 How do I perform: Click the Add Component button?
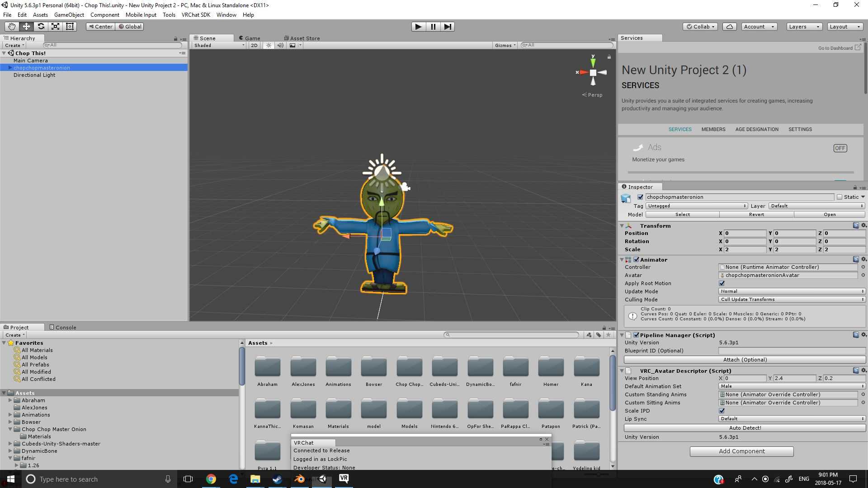741,451
